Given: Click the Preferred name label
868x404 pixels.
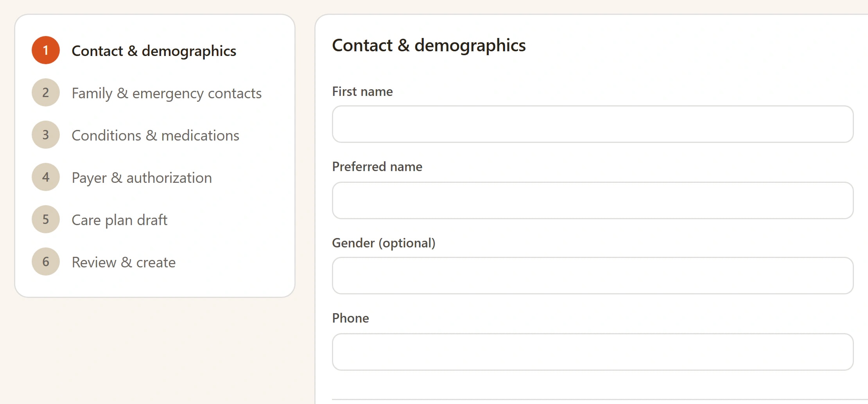Looking at the screenshot, I should pyautogui.click(x=377, y=167).
